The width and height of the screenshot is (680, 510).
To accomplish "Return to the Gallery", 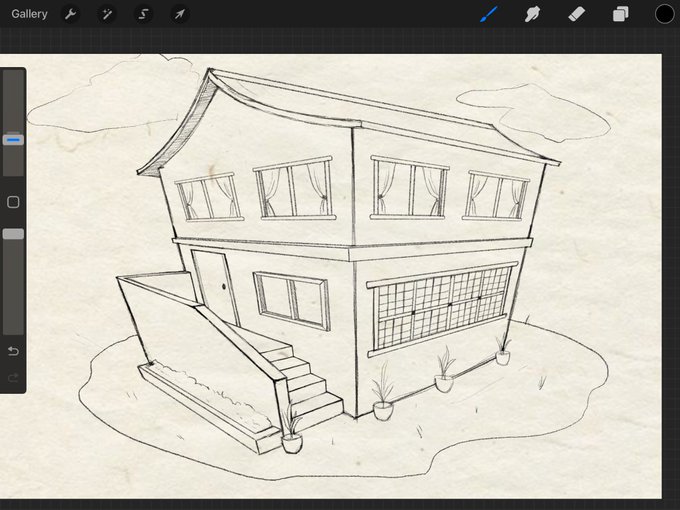I will click(29, 14).
